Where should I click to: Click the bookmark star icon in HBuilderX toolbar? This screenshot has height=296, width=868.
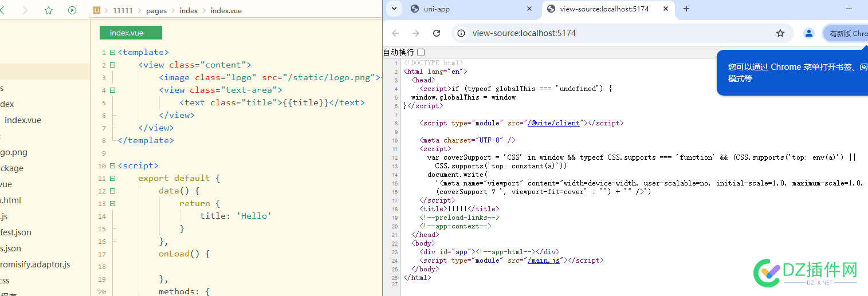(x=49, y=10)
